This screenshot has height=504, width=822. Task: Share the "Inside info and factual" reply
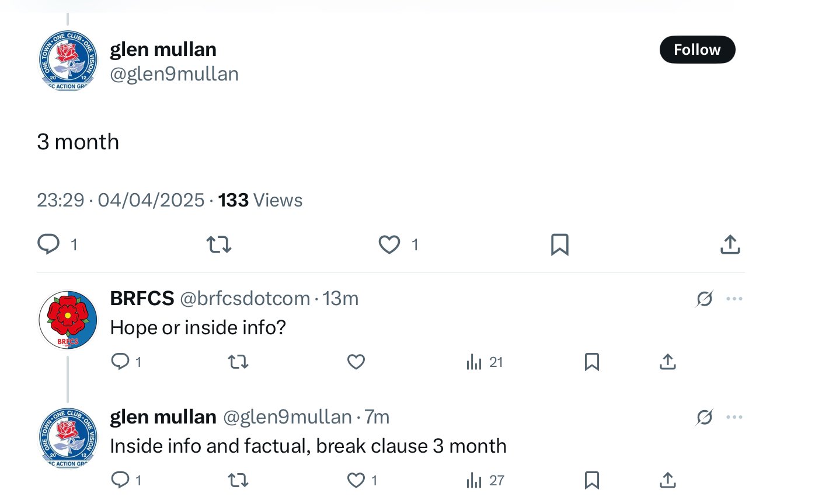click(667, 481)
